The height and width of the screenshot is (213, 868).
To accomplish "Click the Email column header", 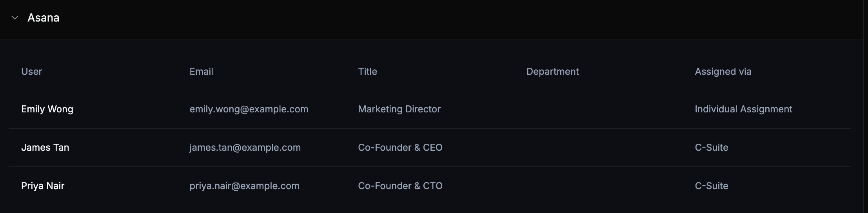I will tap(201, 71).
